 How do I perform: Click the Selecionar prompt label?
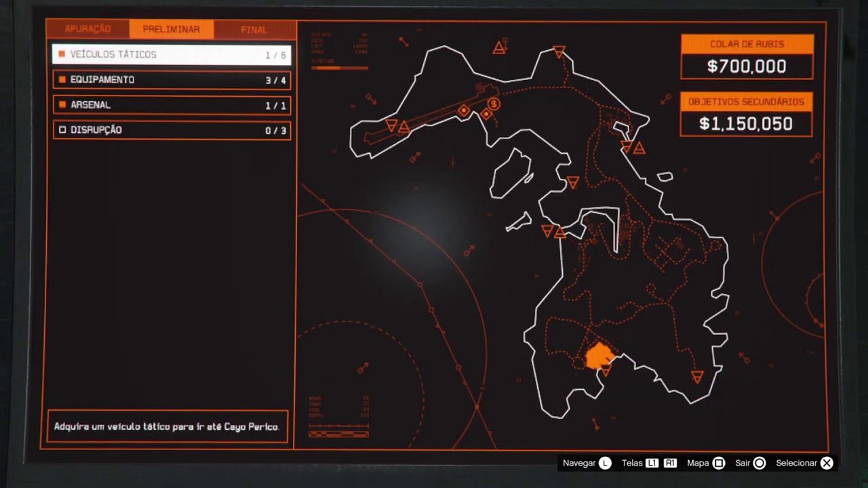pyautogui.click(x=797, y=463)
